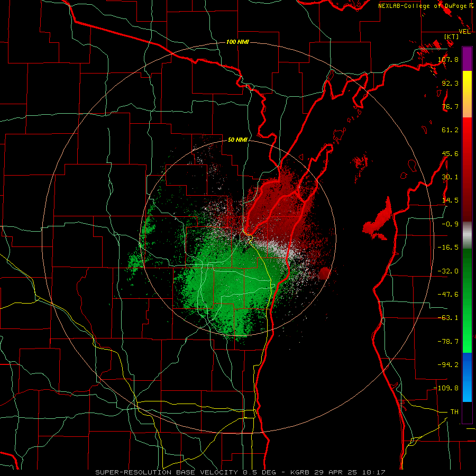Click the VEL legend title

point(465,32)
